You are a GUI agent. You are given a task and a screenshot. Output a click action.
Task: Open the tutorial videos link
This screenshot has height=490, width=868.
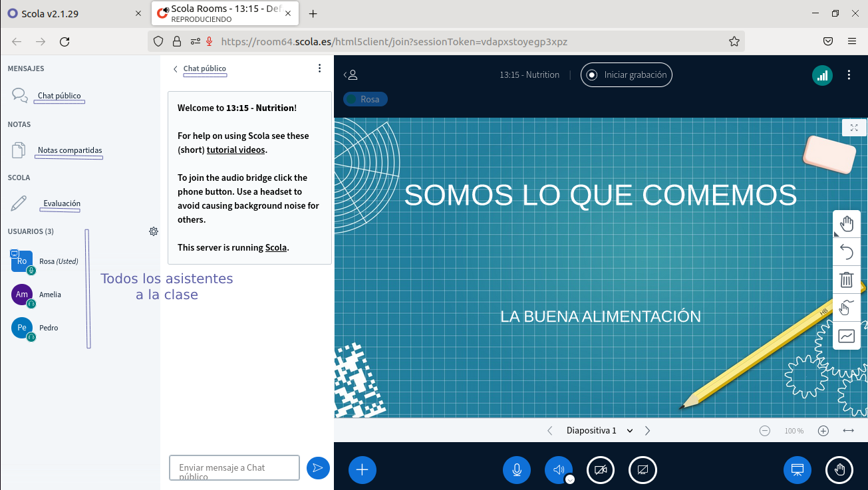235,150
